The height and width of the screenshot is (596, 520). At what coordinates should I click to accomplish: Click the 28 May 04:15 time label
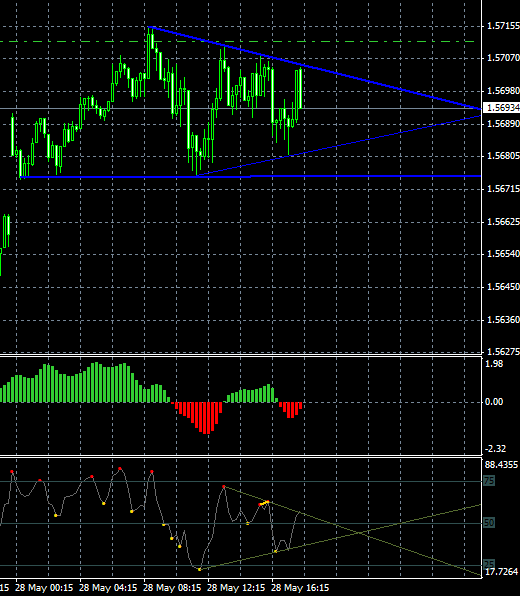[108, 588]
